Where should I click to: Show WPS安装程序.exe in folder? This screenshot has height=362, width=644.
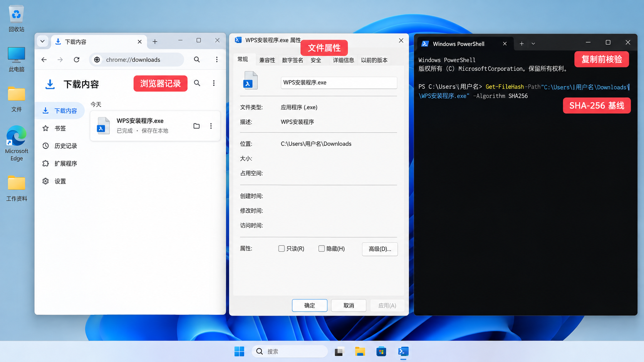coord(196,126)
